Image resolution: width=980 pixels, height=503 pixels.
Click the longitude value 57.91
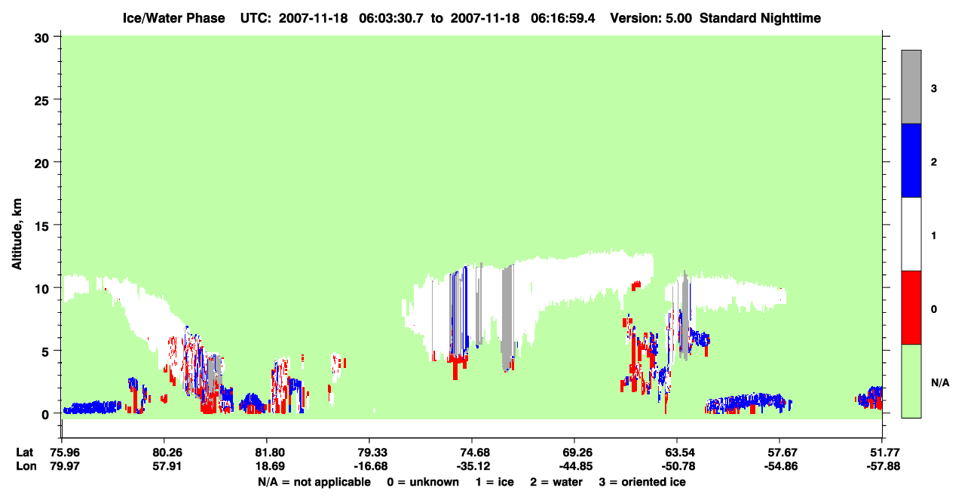click(x=164, y=467)
